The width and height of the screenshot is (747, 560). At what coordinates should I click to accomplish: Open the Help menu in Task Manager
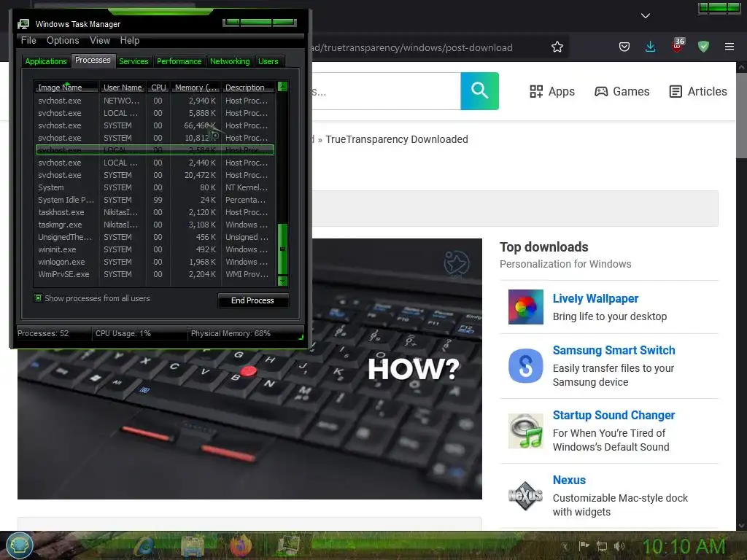tap(130, 41)
